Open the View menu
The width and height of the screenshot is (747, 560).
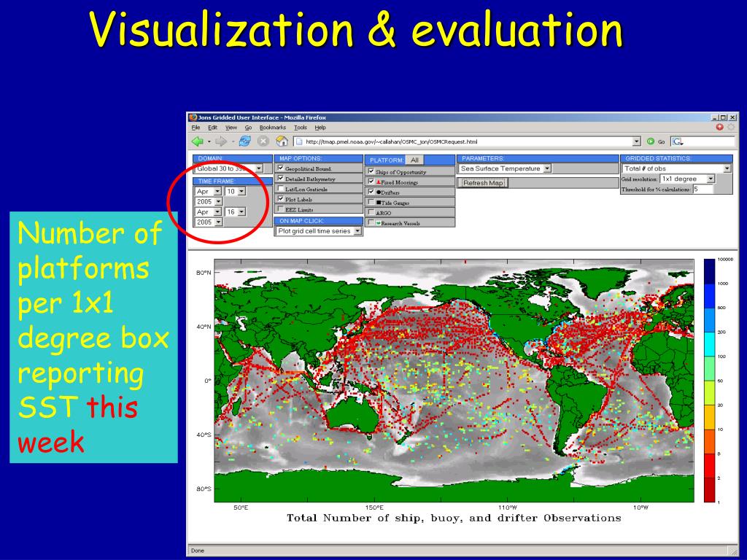coord(231,128)
